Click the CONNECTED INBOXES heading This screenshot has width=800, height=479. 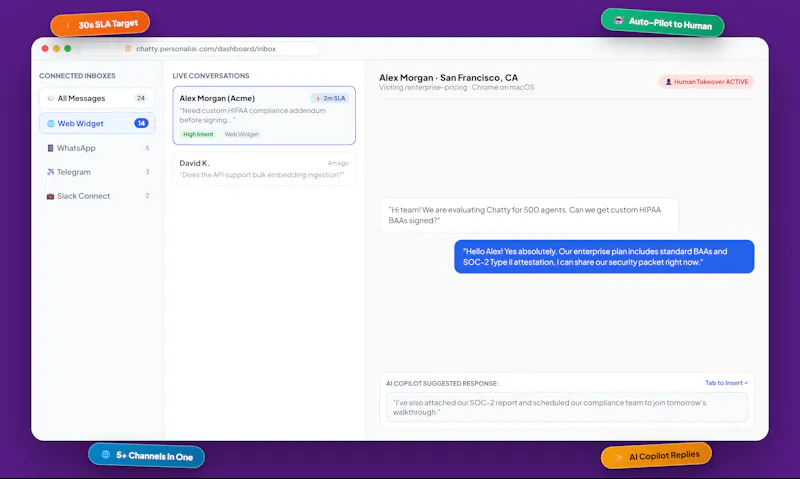(x=78, y=75)
